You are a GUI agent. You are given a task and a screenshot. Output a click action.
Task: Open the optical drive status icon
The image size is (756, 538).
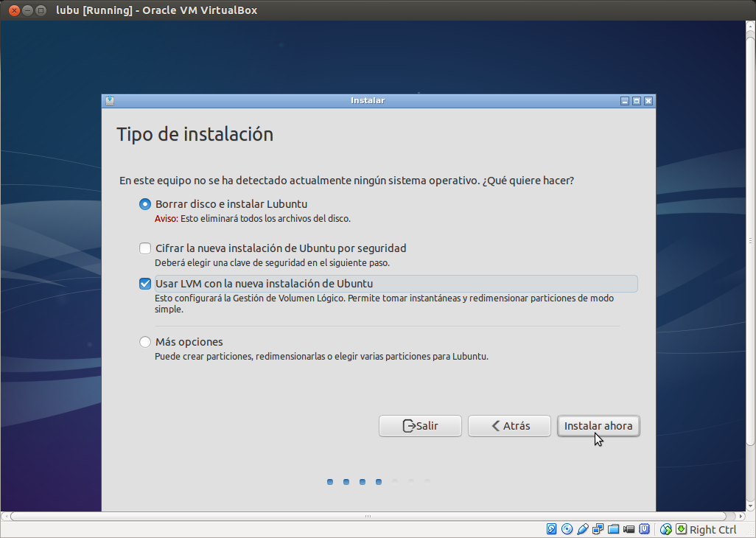click(x=567, y=529)
